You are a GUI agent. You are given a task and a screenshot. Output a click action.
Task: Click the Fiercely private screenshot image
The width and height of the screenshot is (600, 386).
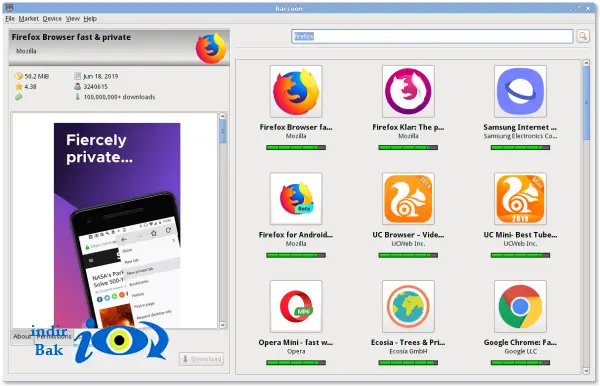(117, 225)
